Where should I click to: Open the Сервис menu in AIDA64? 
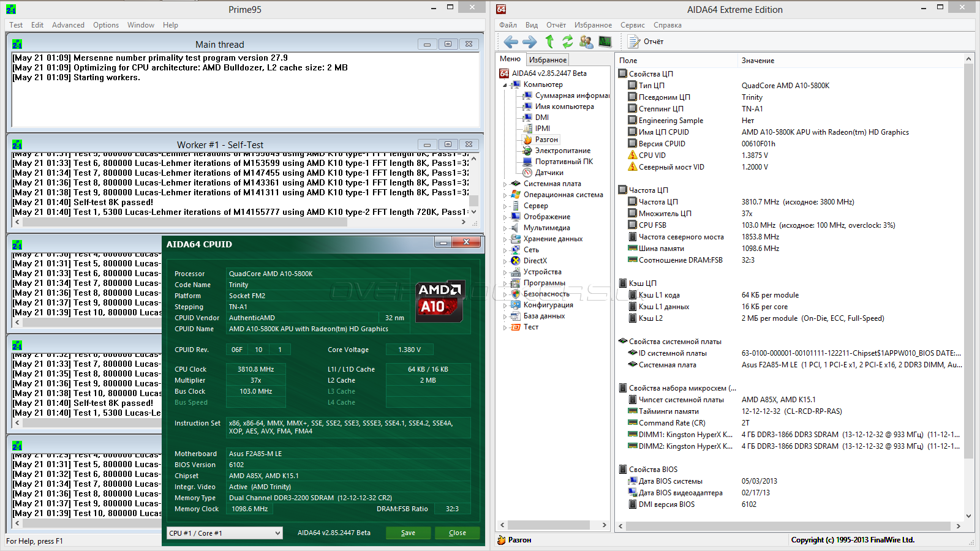(x=632, y=25)
